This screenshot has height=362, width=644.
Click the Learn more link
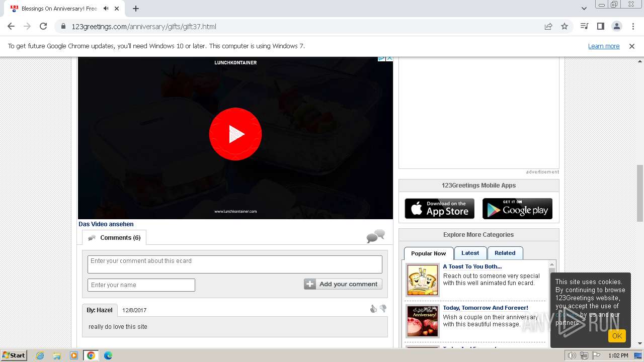click(x=604, y=46)
